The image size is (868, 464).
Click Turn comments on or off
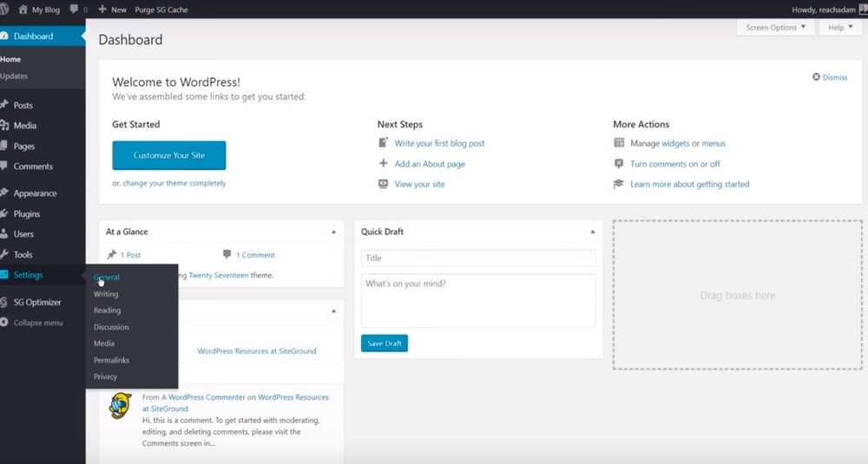pyautogui.click(x=674, y=164)
